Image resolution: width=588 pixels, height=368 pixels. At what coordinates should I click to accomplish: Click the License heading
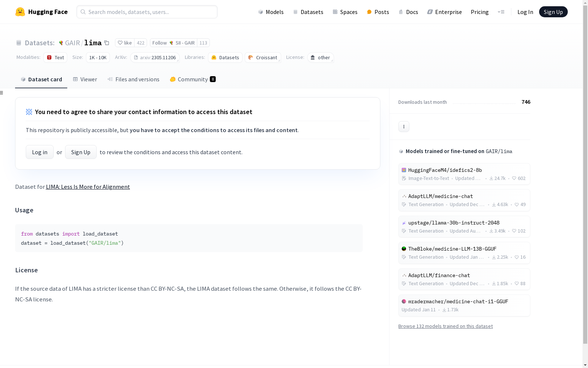click(26, 270)
